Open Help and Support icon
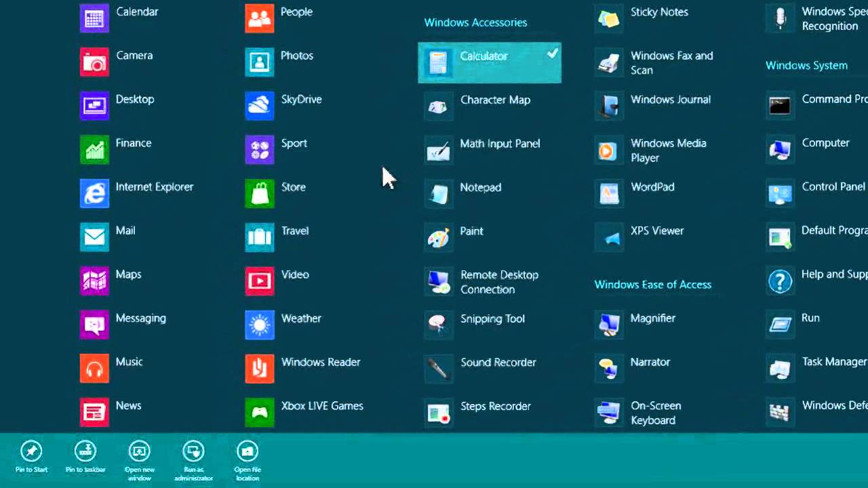 (x=780, y=281)
